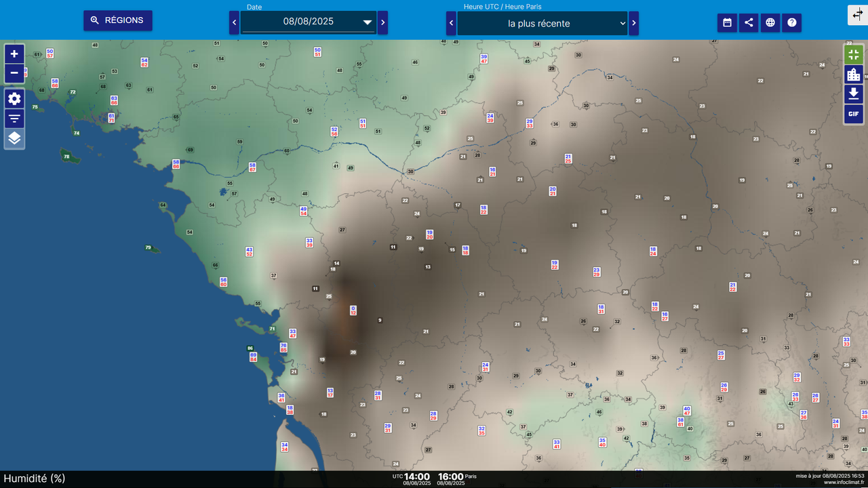Screen dimensions: 868x488
Task: Select the station marker 61 / 71
Action: click(111, 118)
